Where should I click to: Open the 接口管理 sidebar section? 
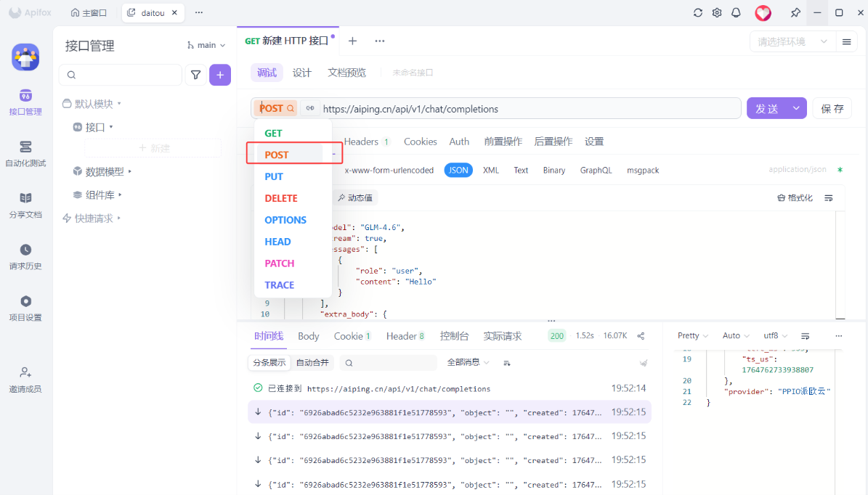25,103
